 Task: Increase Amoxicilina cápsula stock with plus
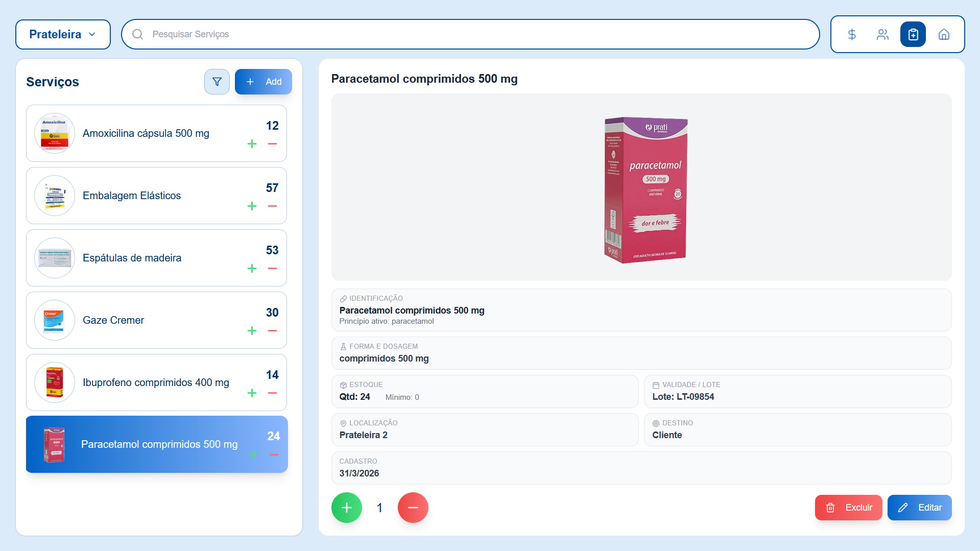[252, 144]
